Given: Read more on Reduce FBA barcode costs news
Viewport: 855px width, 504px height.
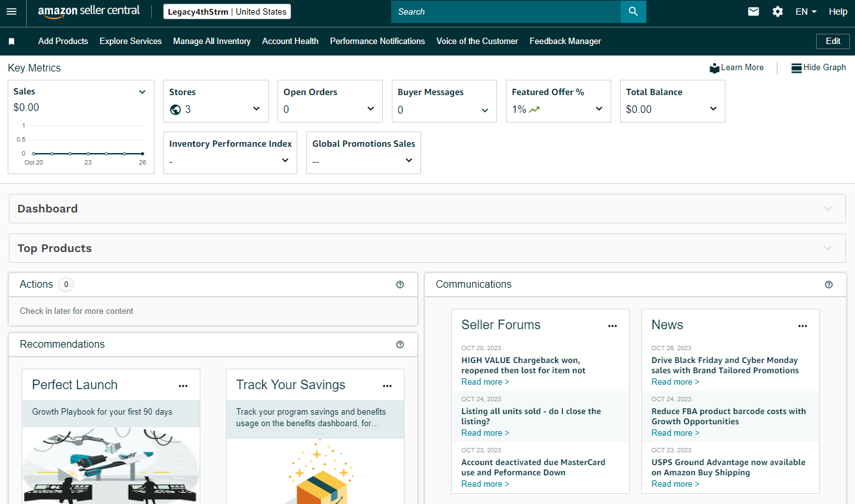Looking at the screenshot, I should (x=675, y=433).
